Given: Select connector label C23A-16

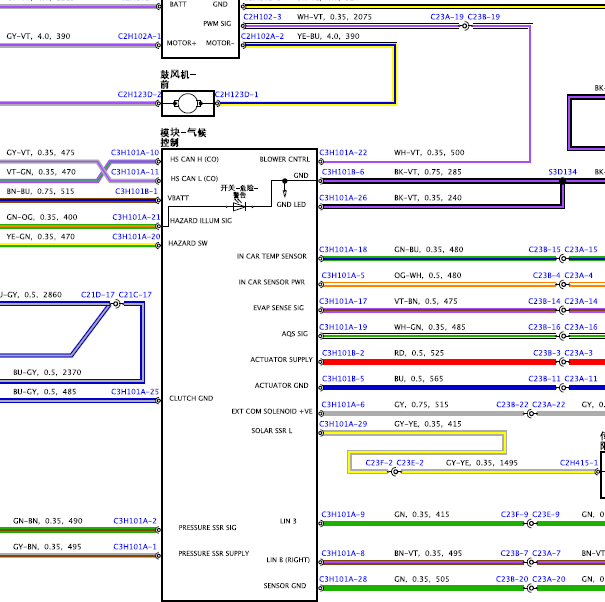Looking at the screenshot, I should (581, 327).
